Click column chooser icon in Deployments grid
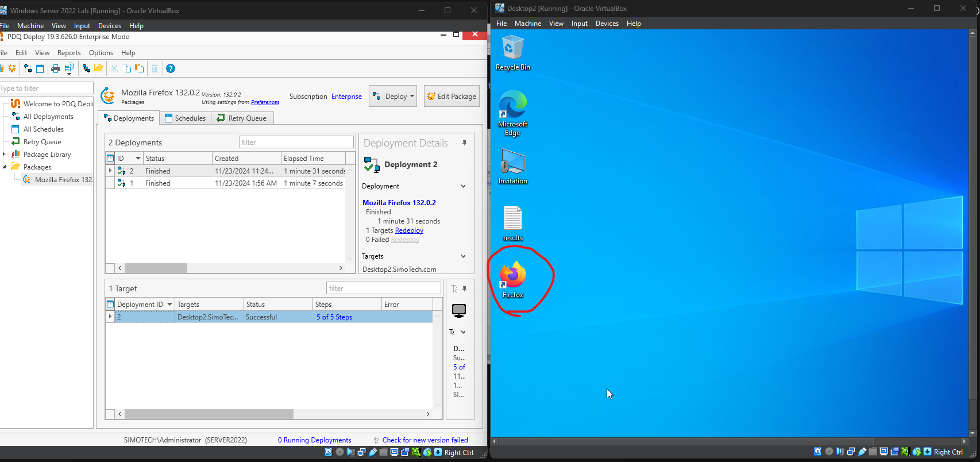Screen dimensions: 980x462 pos(110,158)
